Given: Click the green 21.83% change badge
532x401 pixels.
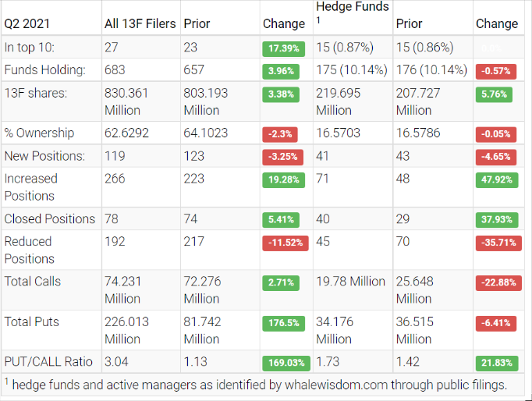Looking at the screenshot, I should click(496, 363).
